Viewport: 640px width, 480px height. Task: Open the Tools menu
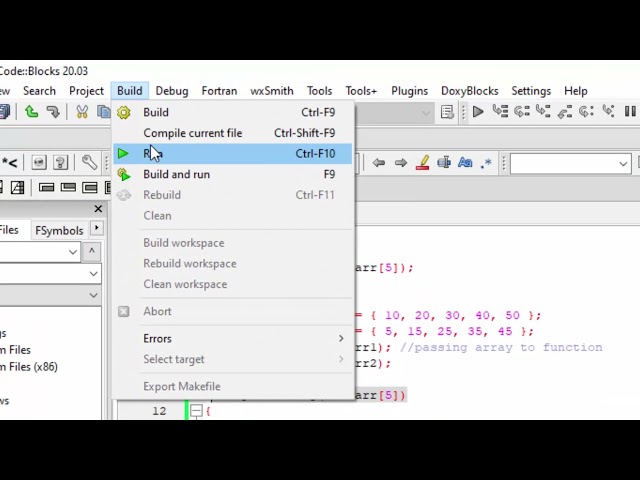pos(320,91)
